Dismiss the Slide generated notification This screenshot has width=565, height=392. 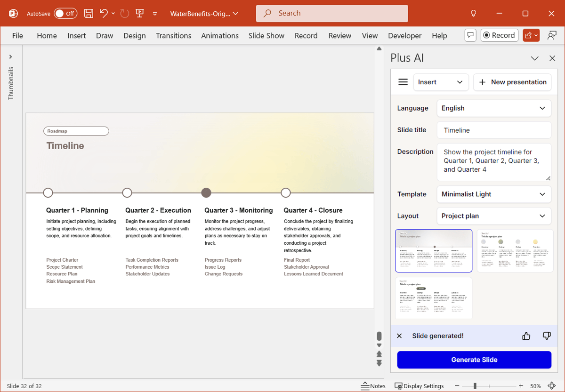click(399, 336)
